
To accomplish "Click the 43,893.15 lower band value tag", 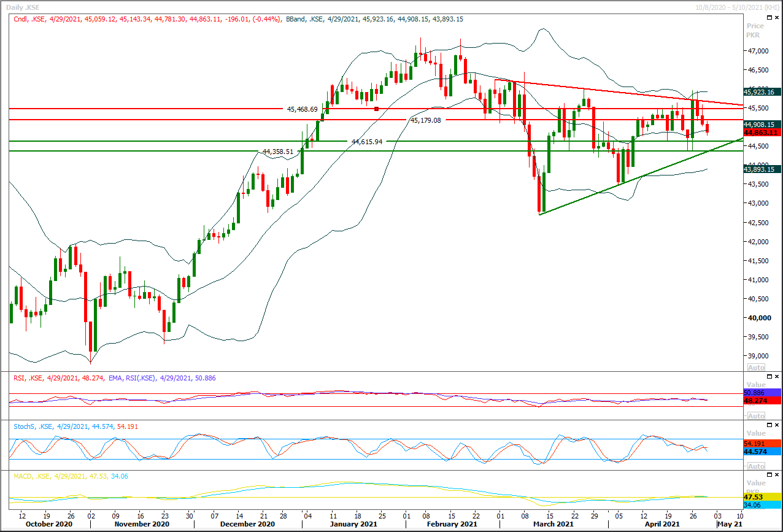I will point(762,169).
